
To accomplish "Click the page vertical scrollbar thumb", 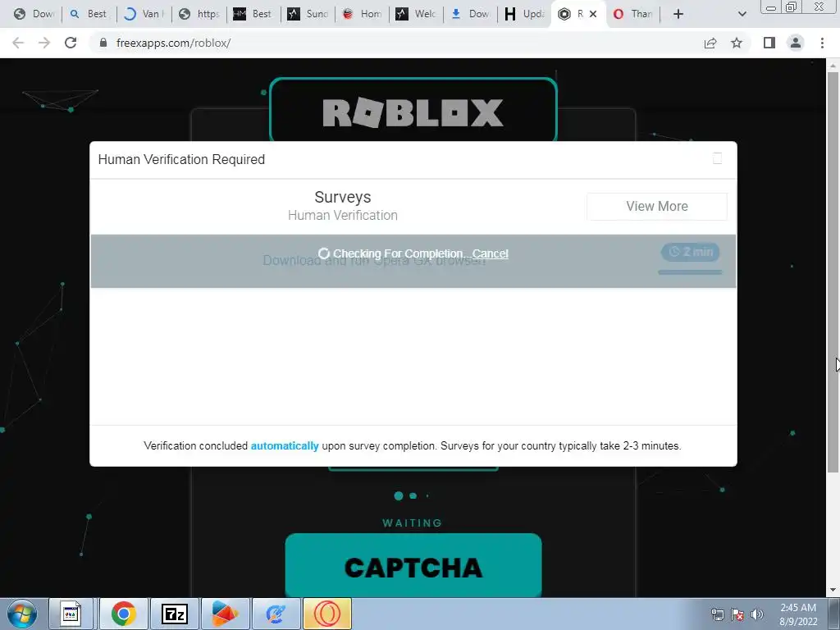I will pyautogui.click(x=833, y=272).
